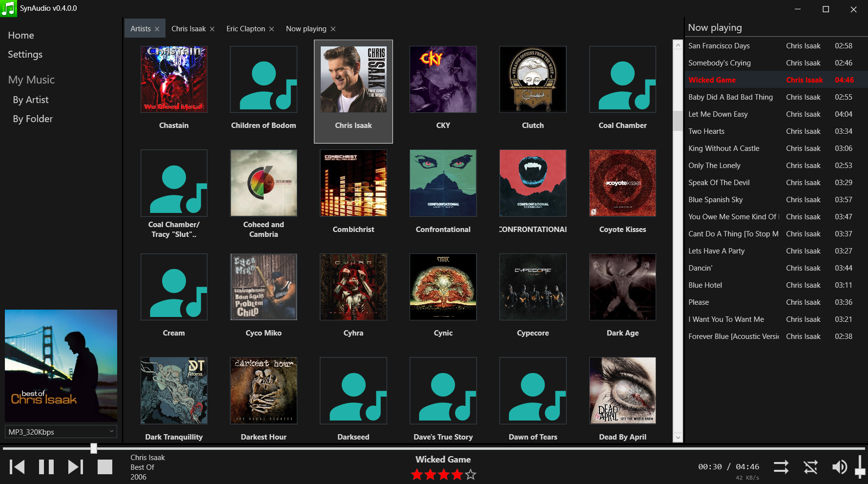This screenshot has height=484, width=868.
Task: Open Dave's True Story placeholder icon
Action: [443, 391]
